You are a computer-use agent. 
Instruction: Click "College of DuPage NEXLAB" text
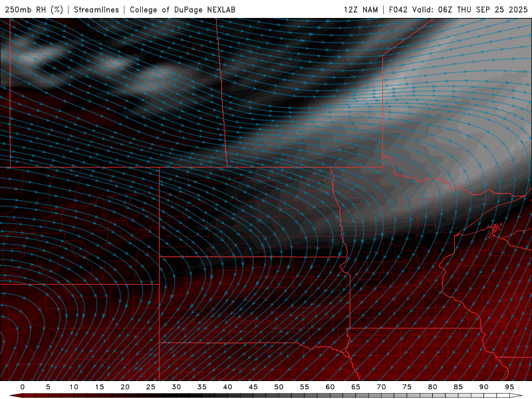coord(182,9)
